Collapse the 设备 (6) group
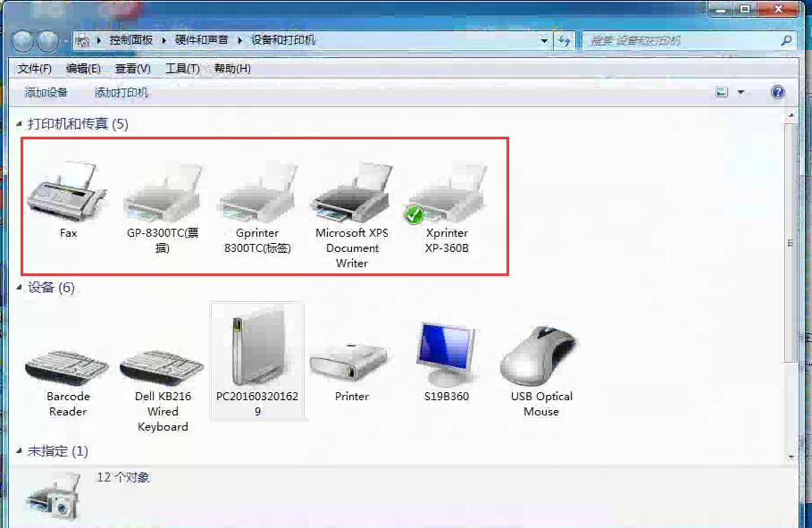 click(x=19, y=288)
